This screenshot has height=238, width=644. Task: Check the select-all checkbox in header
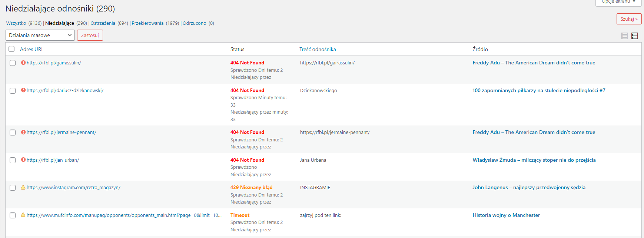point(12,49)
